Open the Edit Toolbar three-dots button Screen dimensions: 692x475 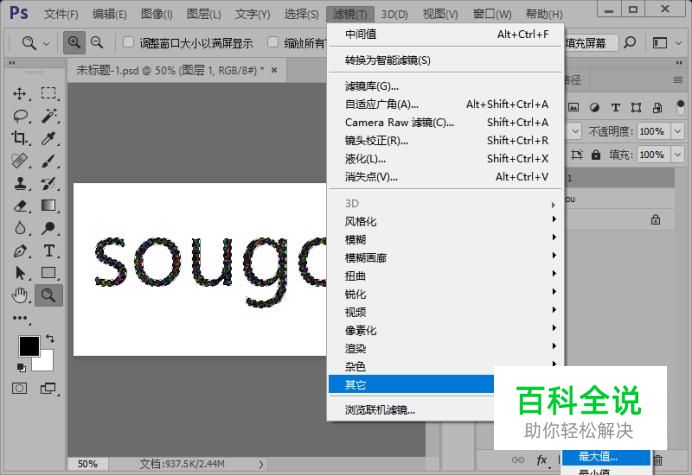19,318
